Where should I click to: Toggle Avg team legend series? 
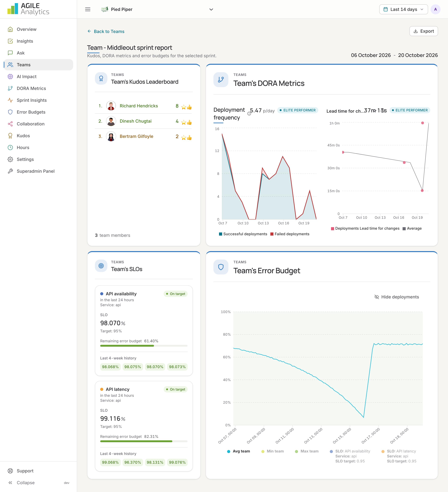(238, 451)
